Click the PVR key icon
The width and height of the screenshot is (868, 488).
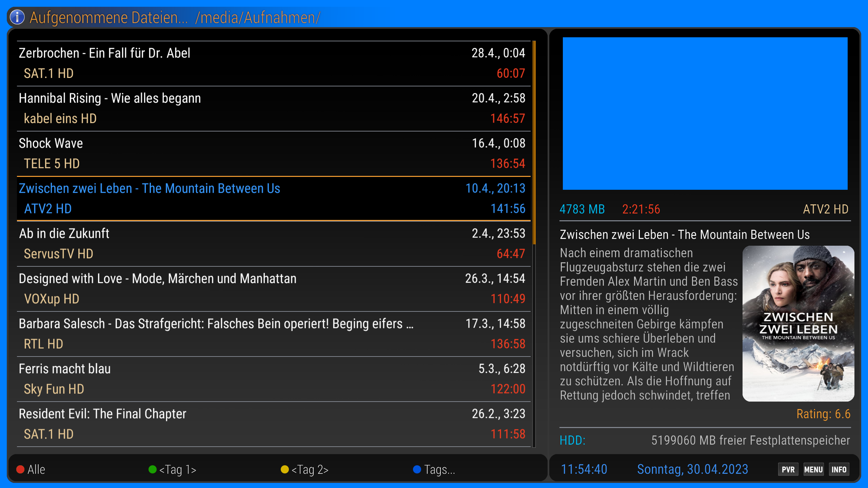click(x=788, y=469)
